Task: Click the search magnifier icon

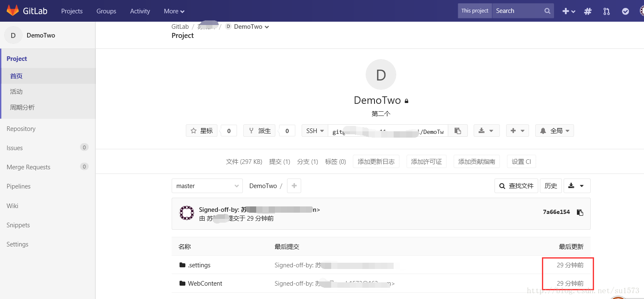Action: (x=547, y=11)
